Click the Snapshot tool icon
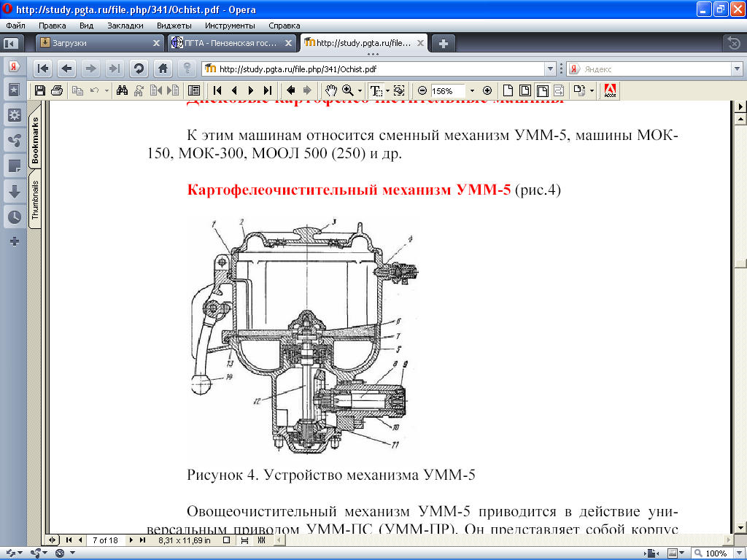The width and height of the screenshot is (747, 560). click(399, 91)
